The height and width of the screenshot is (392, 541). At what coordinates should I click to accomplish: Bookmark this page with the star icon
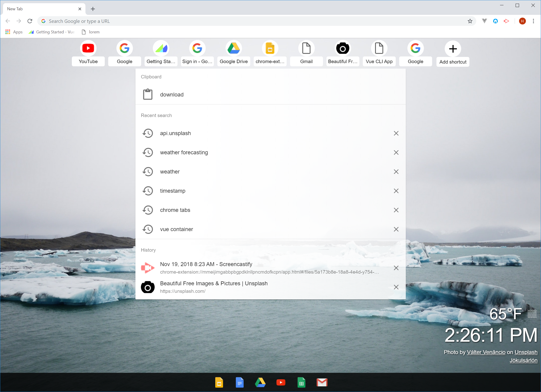click(470, 21)
